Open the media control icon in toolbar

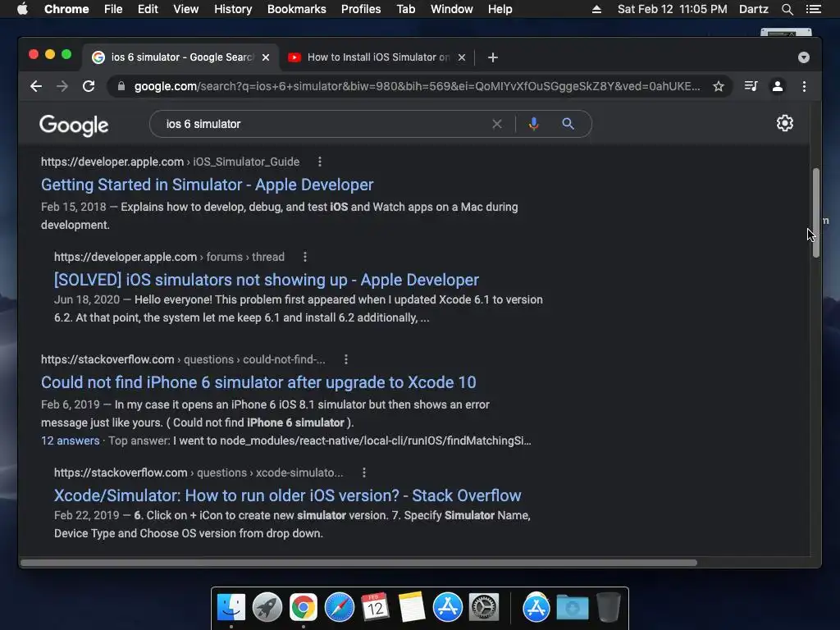751,86
